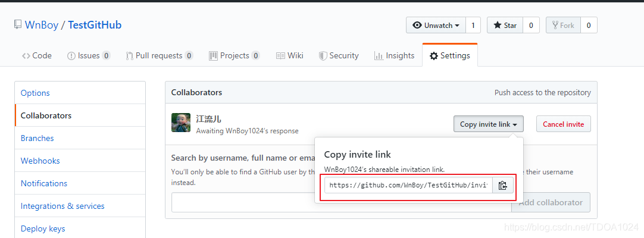Viewport: 644px width, 238px height.
Task: Click the 'Copy invite link' popup heading
Action: [x=357, y=154]
